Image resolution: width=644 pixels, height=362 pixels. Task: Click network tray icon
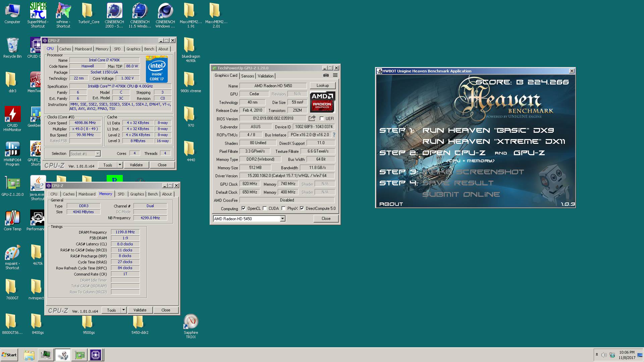pos(612,355)
